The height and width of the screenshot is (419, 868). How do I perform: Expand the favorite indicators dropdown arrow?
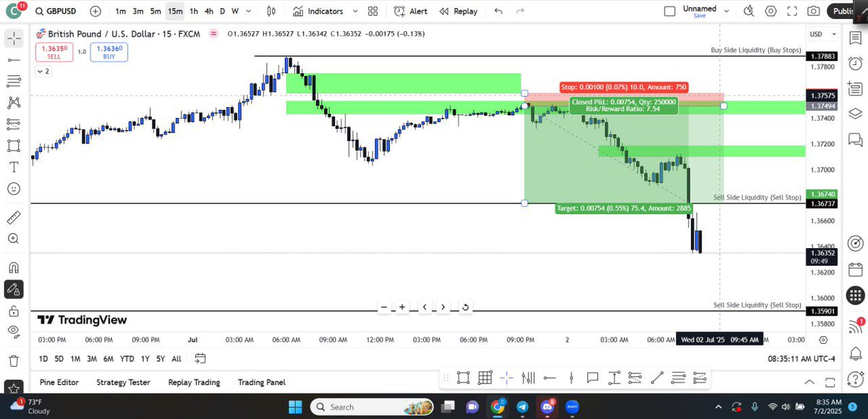pos(354,12)
